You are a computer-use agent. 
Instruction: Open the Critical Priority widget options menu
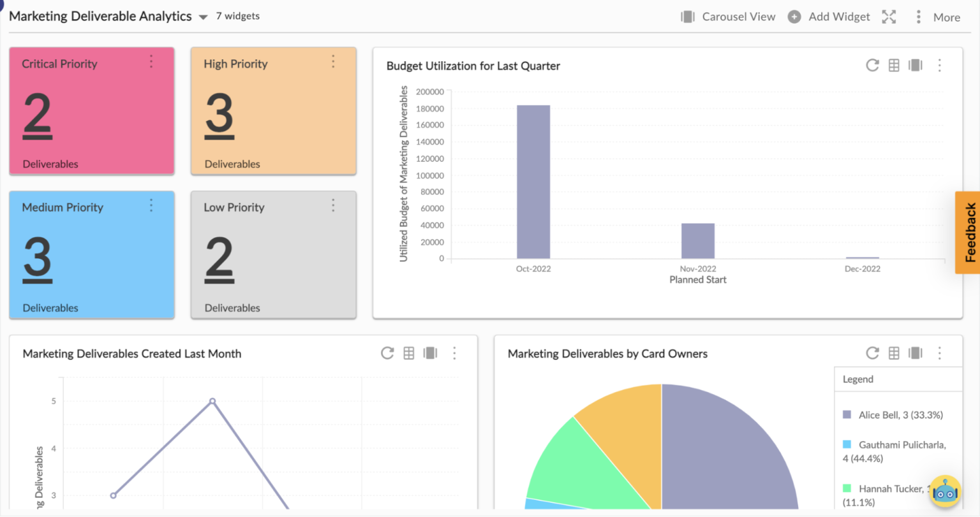(151, 62)
